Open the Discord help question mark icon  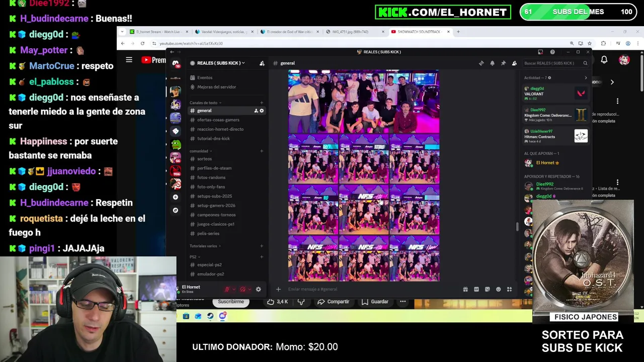[x=552, y=52]
